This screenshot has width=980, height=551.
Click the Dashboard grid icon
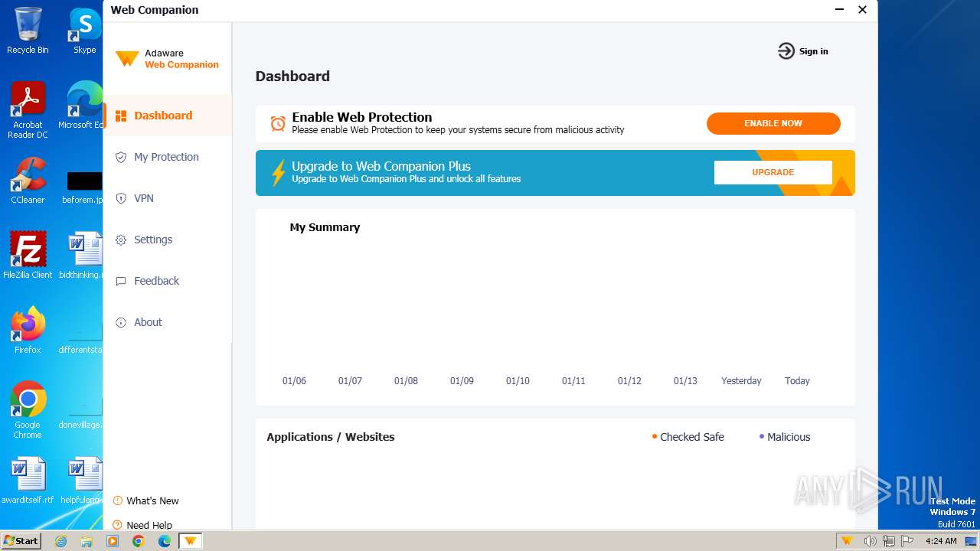[x=121, y=116]
